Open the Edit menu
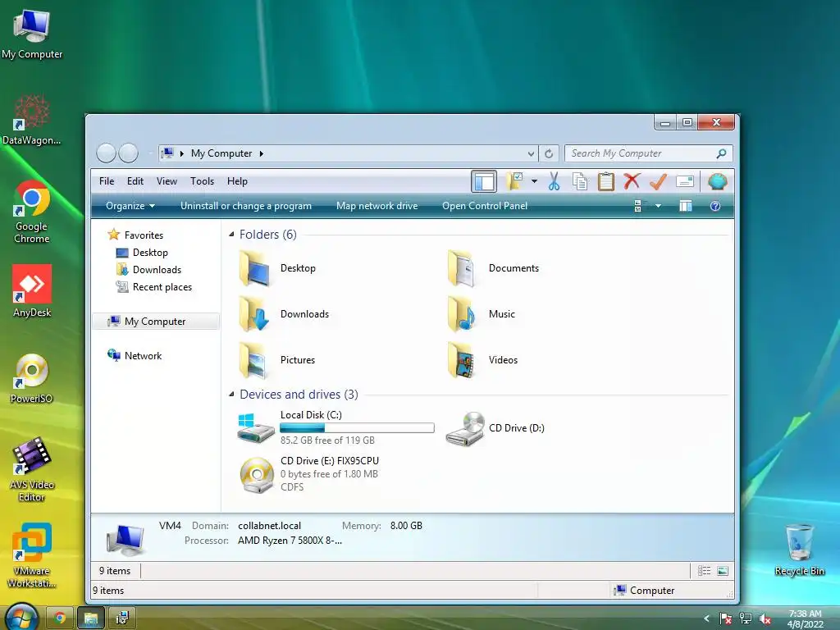 (135, 181)
